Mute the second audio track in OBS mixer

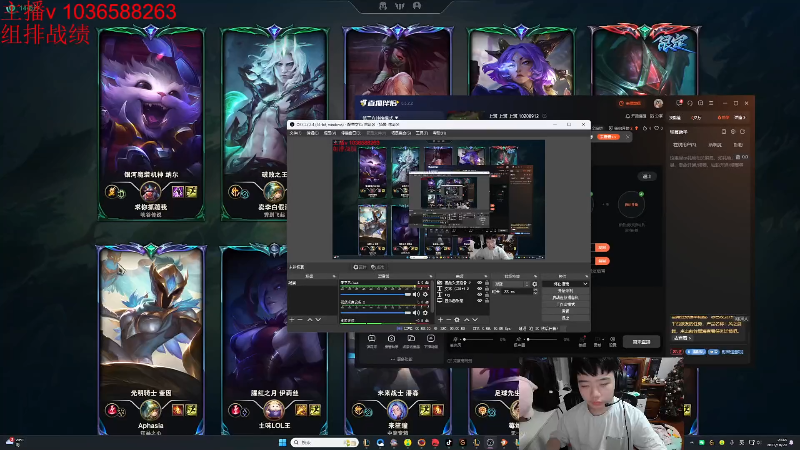[416, 313]
